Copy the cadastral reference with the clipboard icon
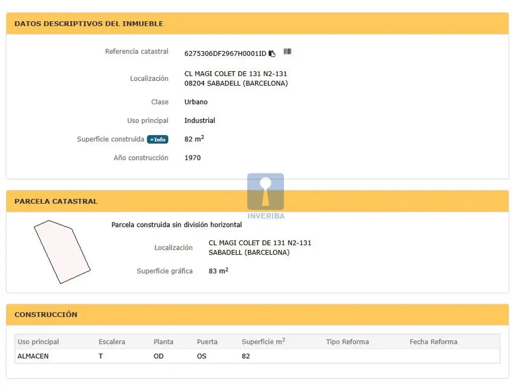This screenshot has width=532, height=392. coord(272,54)
